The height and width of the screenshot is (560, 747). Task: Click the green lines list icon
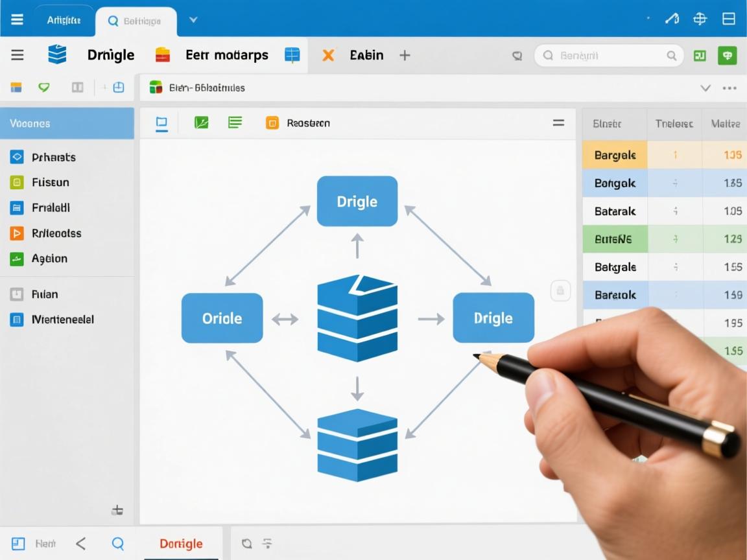point(235,122)
